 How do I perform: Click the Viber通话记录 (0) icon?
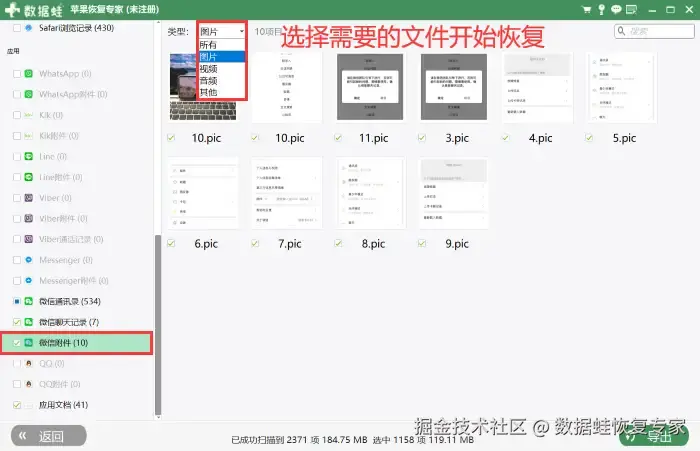tap(29, 239)
